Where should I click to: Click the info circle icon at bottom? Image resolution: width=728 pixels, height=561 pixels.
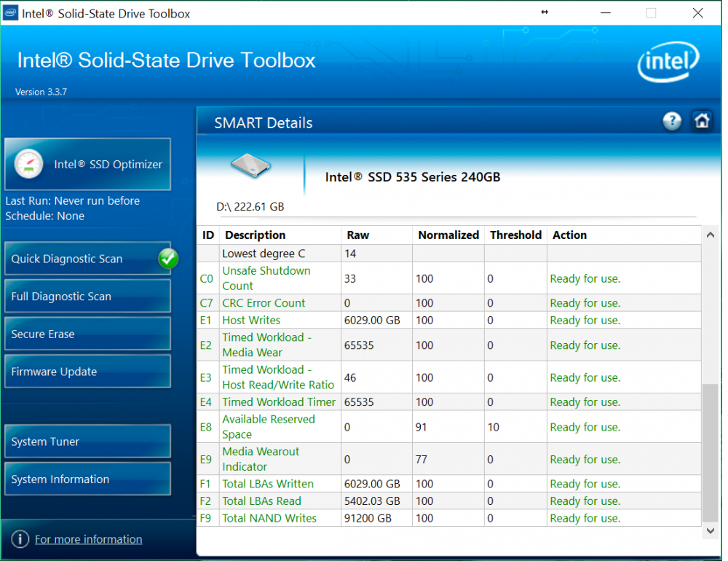[20, 539]
